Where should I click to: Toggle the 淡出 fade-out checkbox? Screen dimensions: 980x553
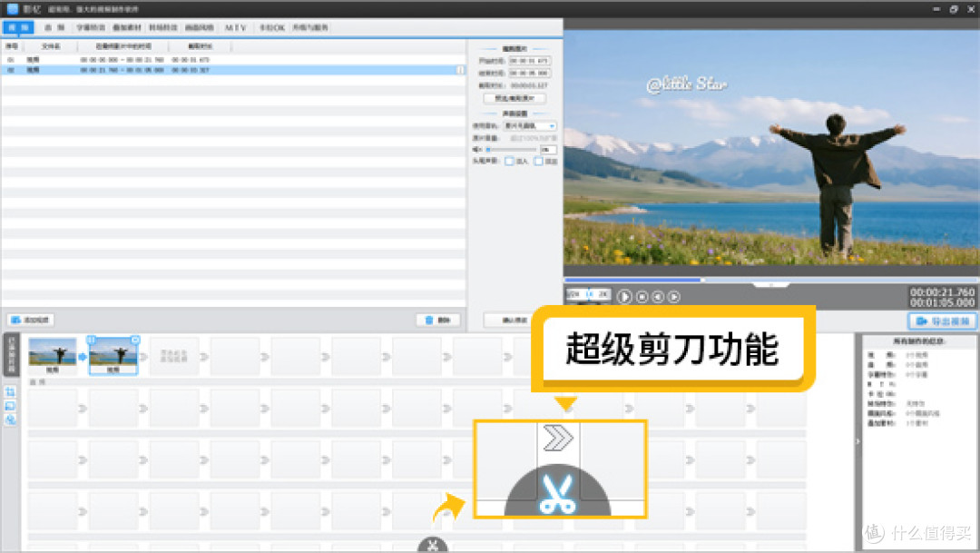538,162
